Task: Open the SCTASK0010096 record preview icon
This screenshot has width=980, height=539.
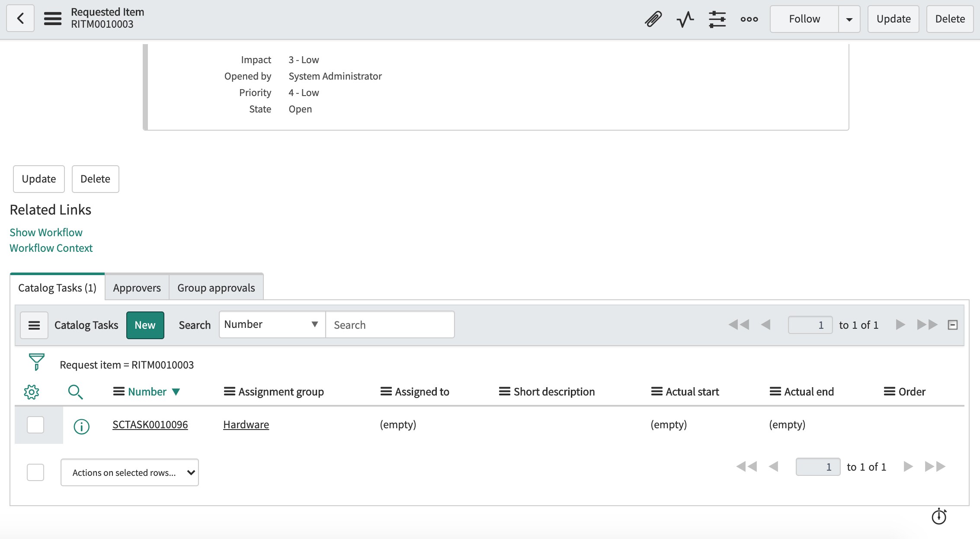Action: [x=81, y=425]
